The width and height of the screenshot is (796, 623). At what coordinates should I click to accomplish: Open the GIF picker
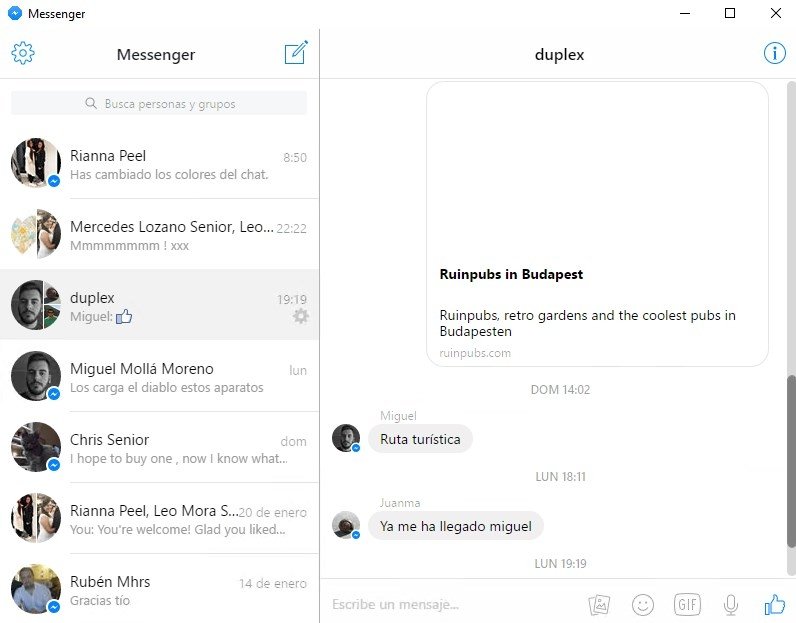click(687, 604)
